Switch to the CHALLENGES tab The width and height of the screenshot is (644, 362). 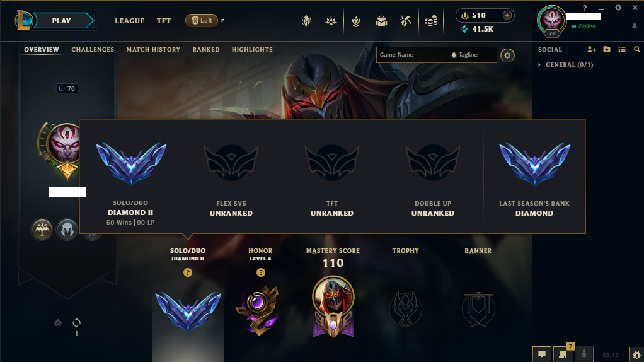tap(93, 49)
